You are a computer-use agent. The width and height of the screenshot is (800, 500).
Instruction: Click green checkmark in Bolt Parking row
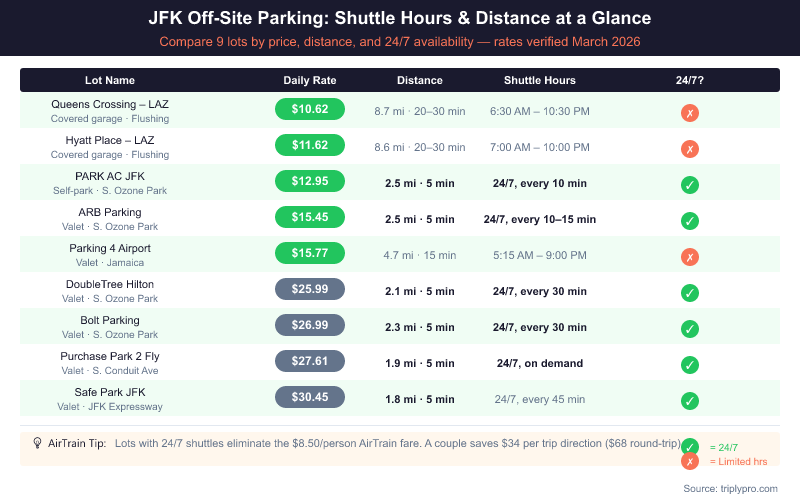pyautogui.click(x=690, y=329)
